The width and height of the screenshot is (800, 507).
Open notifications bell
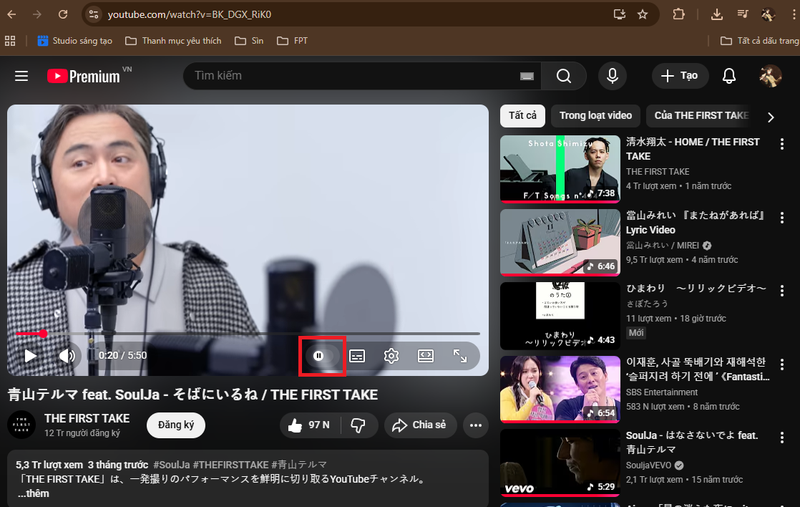729,76
